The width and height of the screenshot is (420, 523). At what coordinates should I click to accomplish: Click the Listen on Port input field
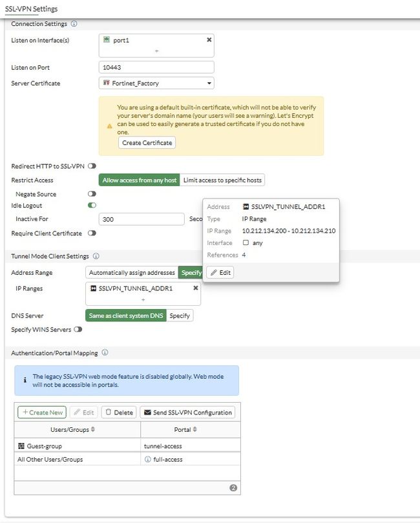pyautogui.click(x=157, y=67)
